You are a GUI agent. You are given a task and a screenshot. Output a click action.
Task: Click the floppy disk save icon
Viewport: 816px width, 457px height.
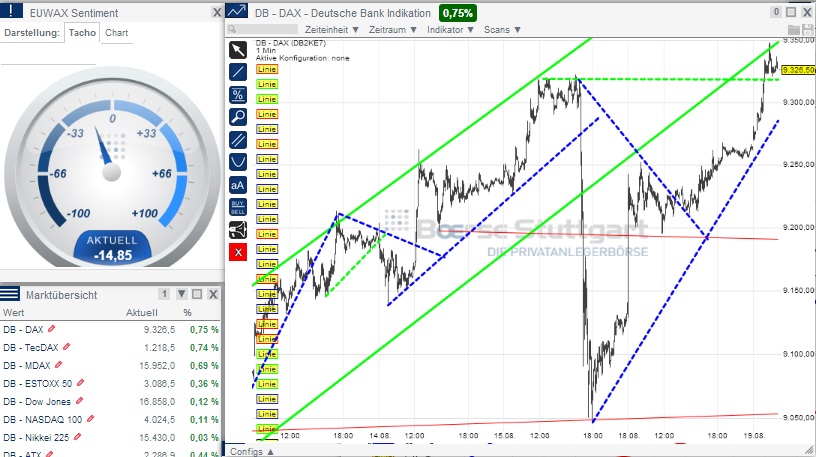pos(807,30)
